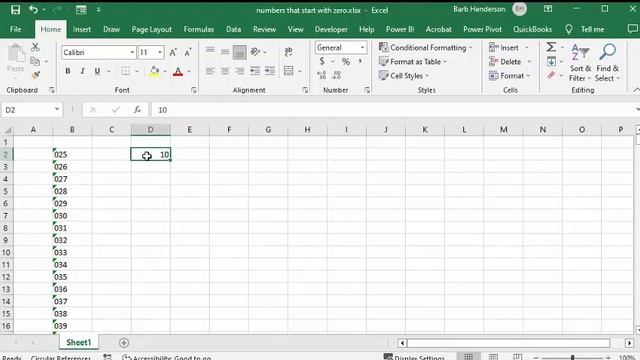Apply borders using the Borders icon
This screenshot has height=360, width=640.
click(126, 71)
